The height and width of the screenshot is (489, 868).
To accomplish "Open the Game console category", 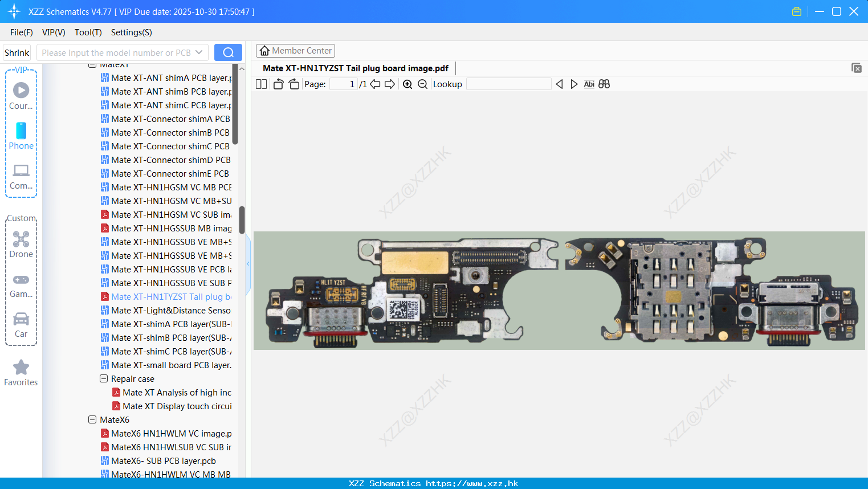I will pyautogui.click(x=21, y=280).
